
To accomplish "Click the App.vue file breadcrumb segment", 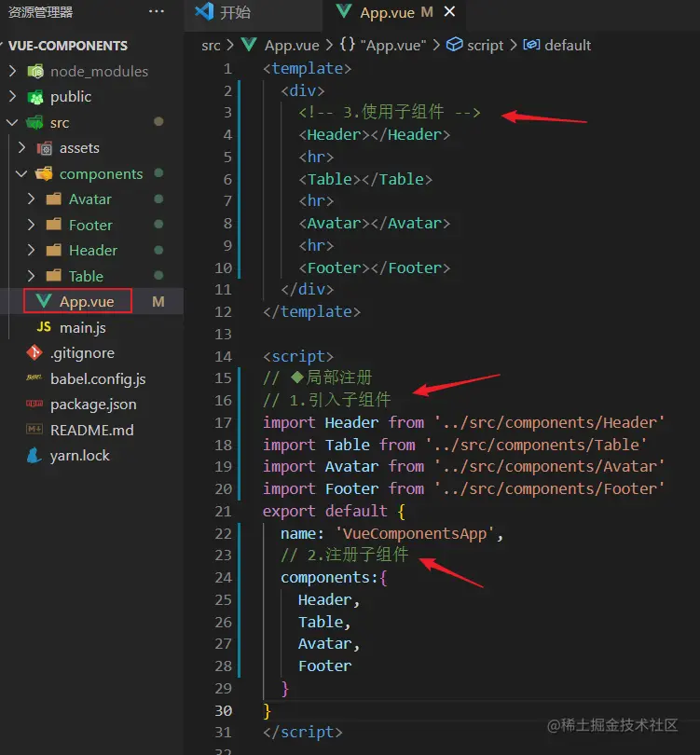I will pyautogui.click(x=292, y=46).
